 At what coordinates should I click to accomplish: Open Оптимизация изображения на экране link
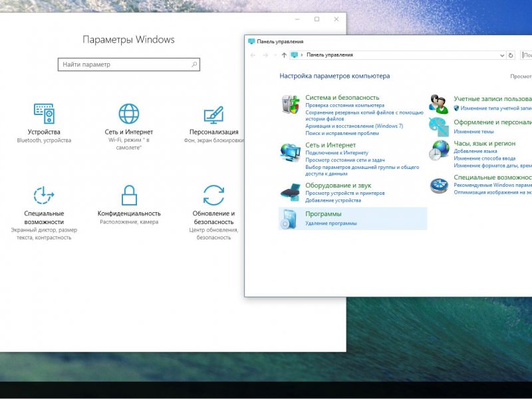click(493, 192)
